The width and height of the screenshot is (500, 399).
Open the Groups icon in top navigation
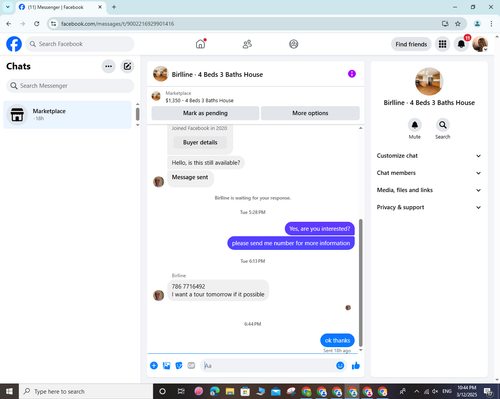tap(294, 44)
